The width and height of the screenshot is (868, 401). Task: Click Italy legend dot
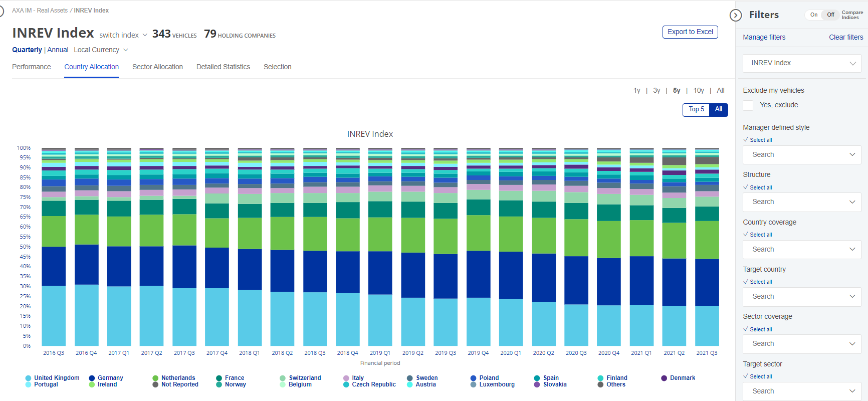point(346,378)
